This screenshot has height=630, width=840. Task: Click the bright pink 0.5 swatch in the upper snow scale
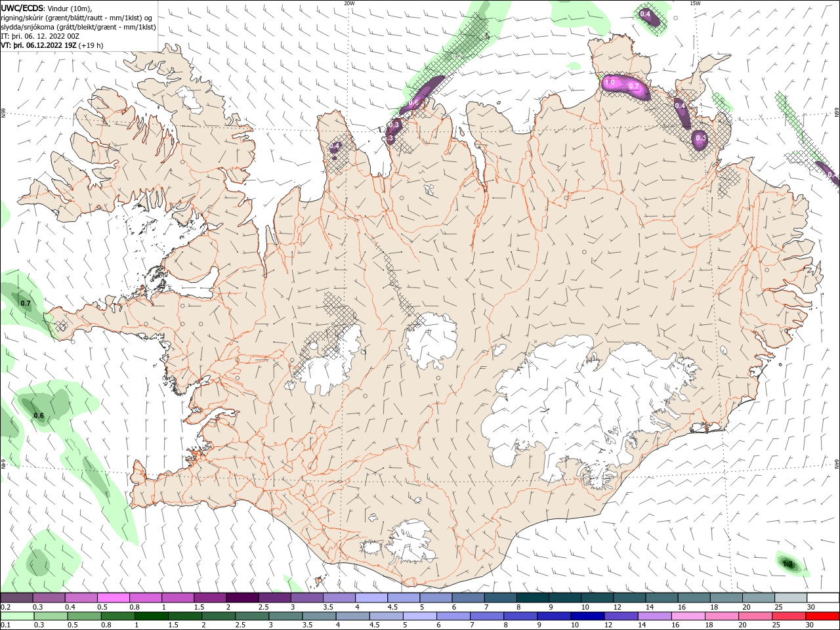tap(113, 598)
